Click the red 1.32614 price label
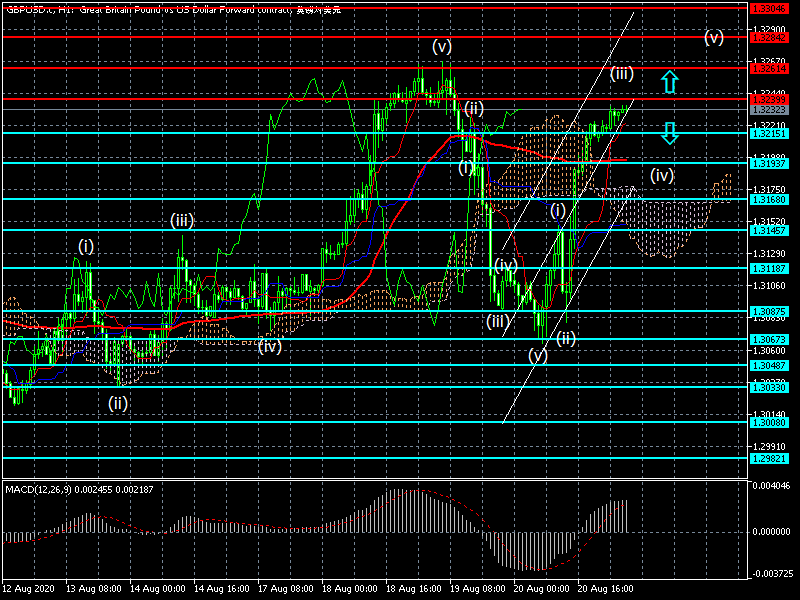 pos(768,68)
